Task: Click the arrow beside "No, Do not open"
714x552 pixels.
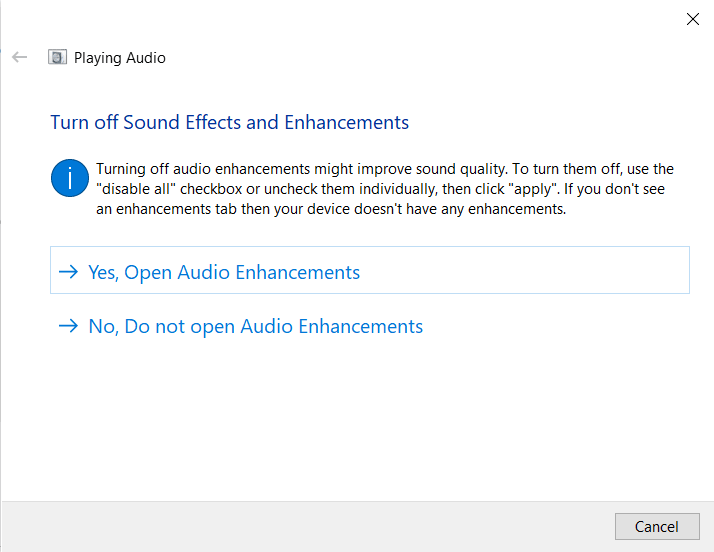Action: click(x=68, y=326)
